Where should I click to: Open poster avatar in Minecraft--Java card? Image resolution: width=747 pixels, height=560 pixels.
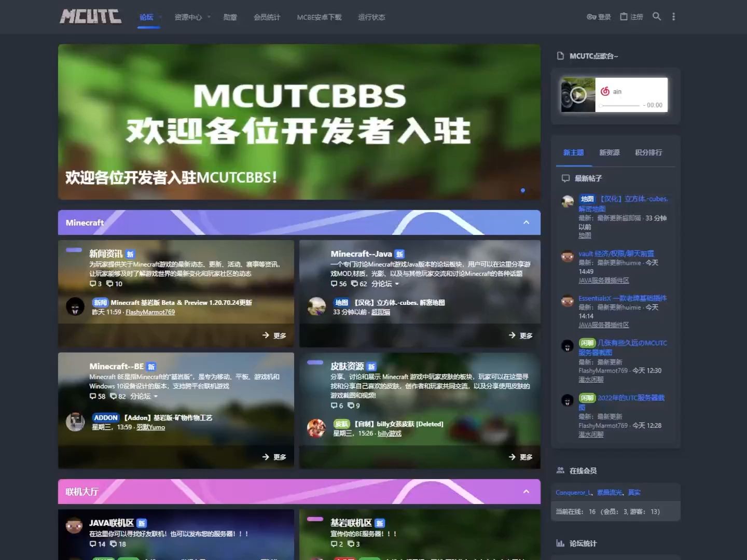316,306
